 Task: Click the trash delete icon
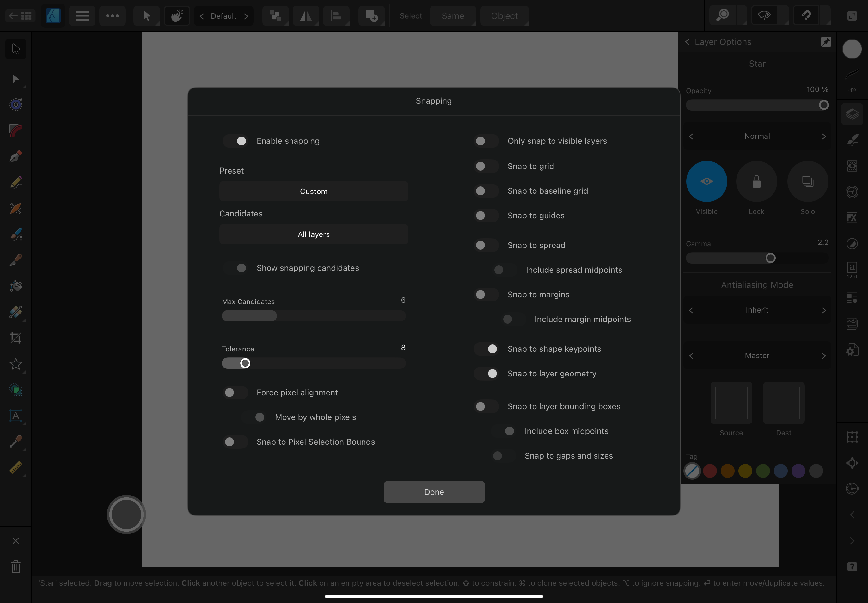15,566
